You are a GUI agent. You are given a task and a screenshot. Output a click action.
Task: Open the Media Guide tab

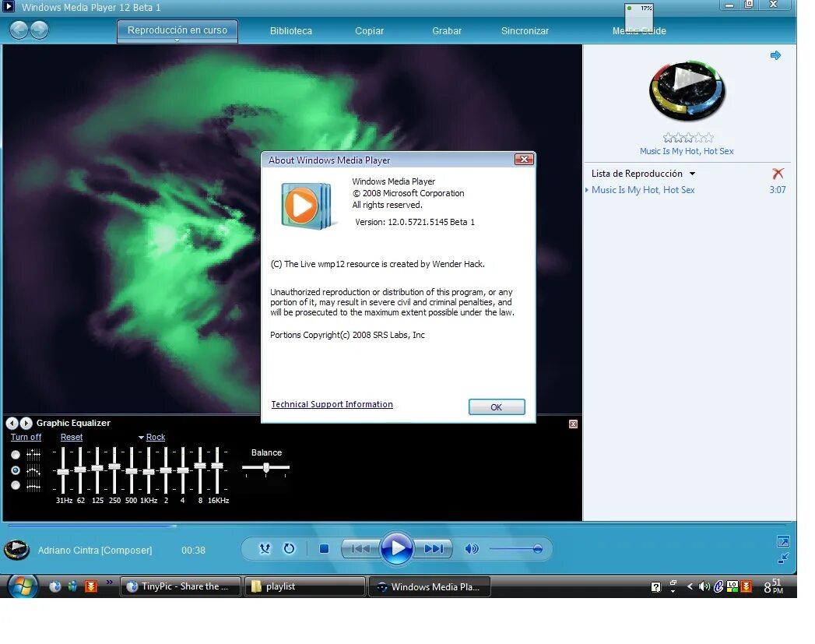(x=639, y=30)
